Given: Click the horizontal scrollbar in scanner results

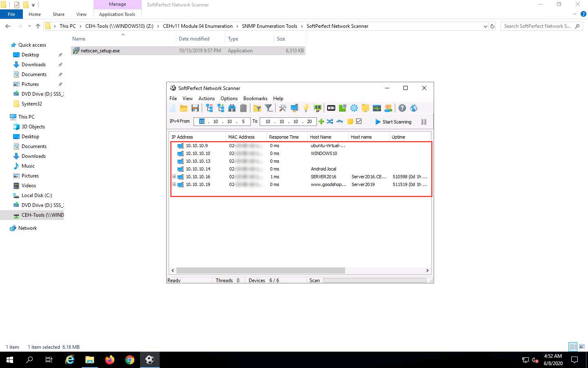Looking at the screenshot, I should [x=261, y=271].
